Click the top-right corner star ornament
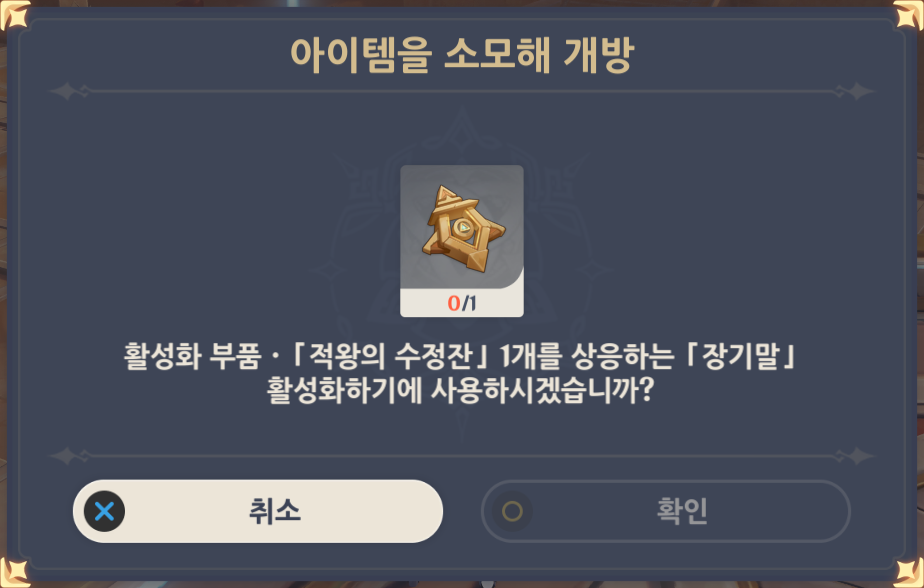Screen dimensions: 924x588 (x=909, y=15)
